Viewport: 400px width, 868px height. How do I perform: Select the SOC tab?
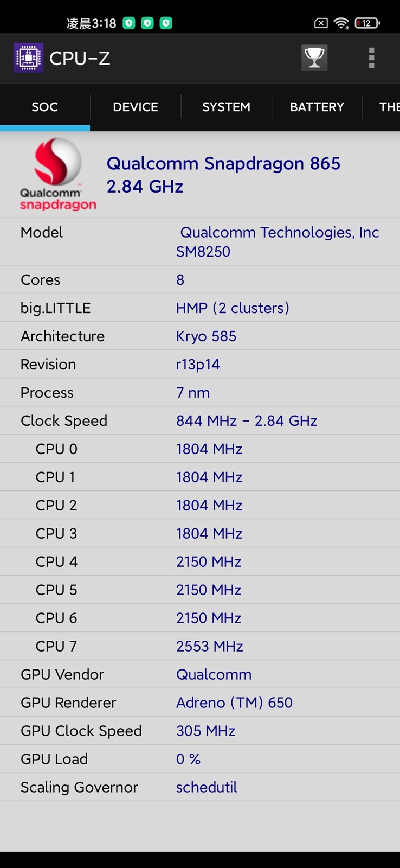[x=44, y=107]
